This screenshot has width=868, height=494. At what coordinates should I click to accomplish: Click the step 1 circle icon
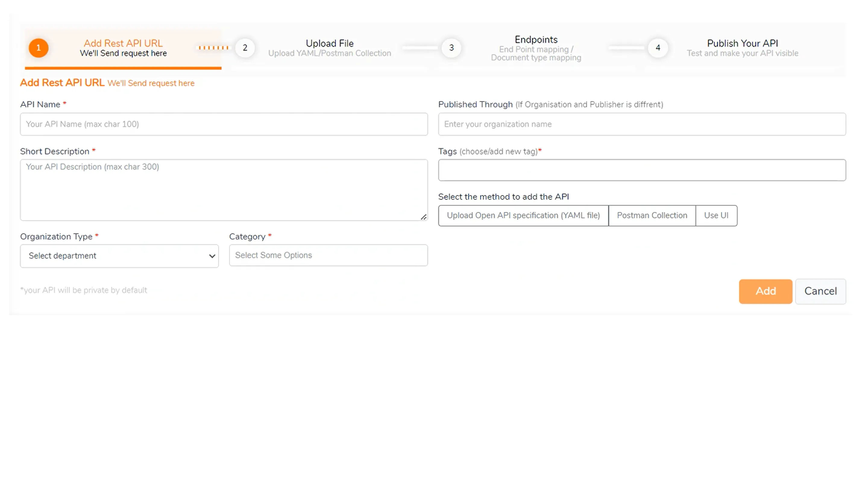38,48
